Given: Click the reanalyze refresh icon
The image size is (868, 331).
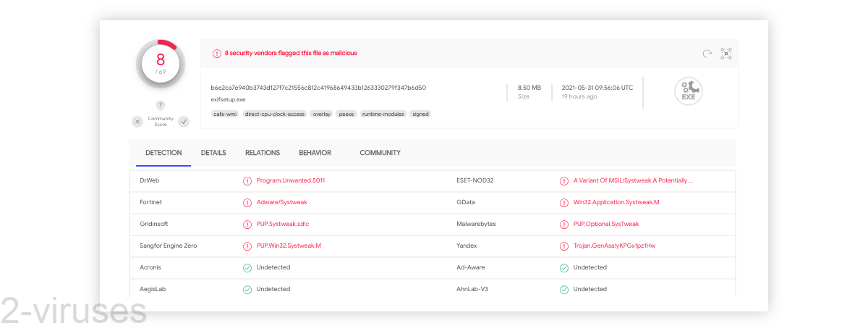Looking at the screenshot, I should [707, 54].
